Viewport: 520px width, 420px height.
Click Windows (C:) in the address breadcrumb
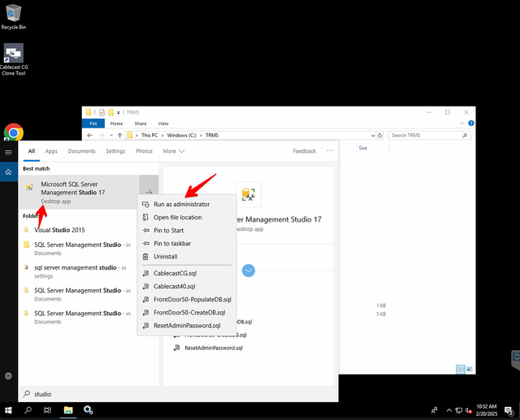coord(181,135)
